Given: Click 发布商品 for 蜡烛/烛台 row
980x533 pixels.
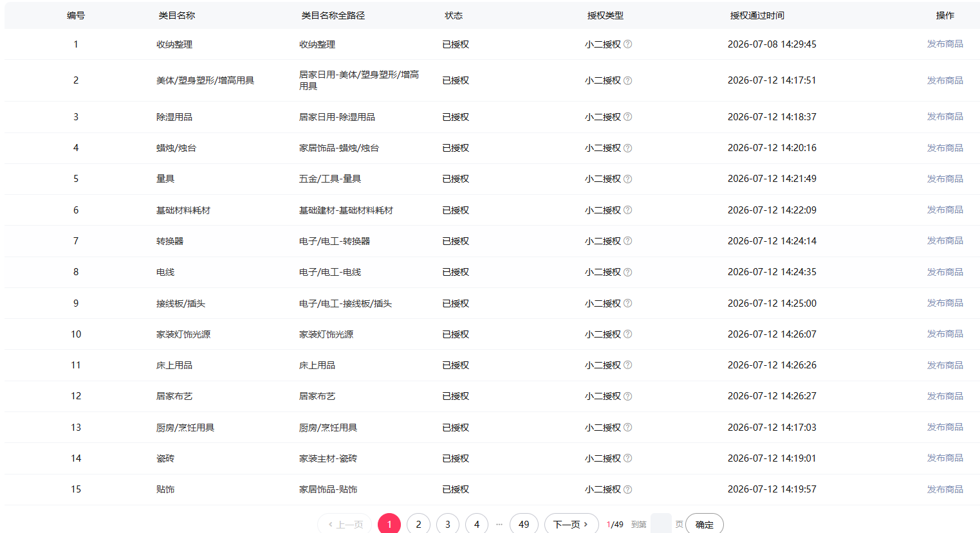Looking at the screenshot, I should [945, 148].
